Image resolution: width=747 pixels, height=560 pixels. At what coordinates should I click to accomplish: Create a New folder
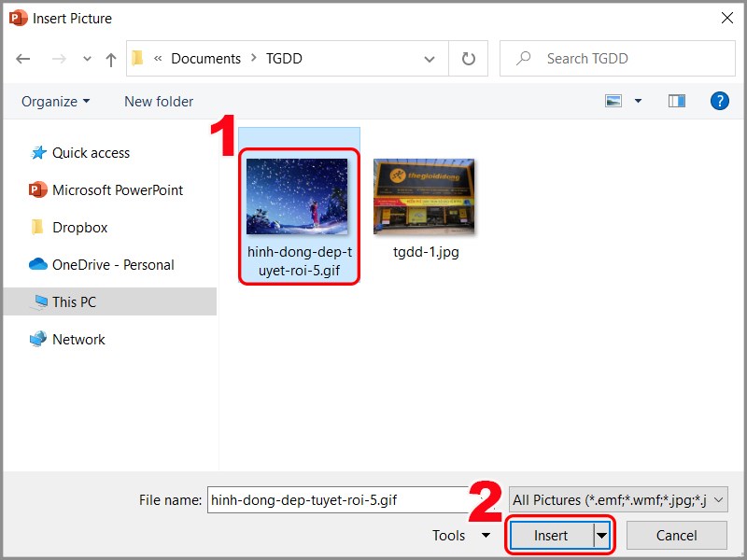pos(158,101)
